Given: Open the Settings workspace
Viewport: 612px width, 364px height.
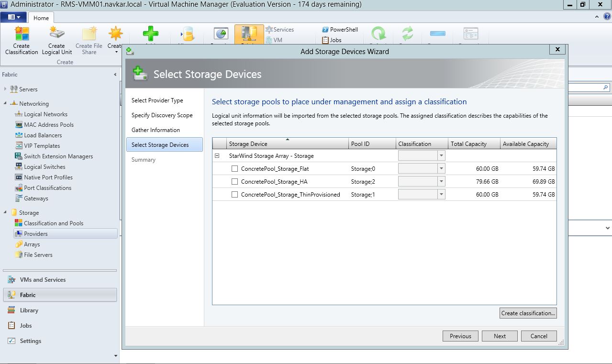Looking at the screenshot, I should [60, 341].
